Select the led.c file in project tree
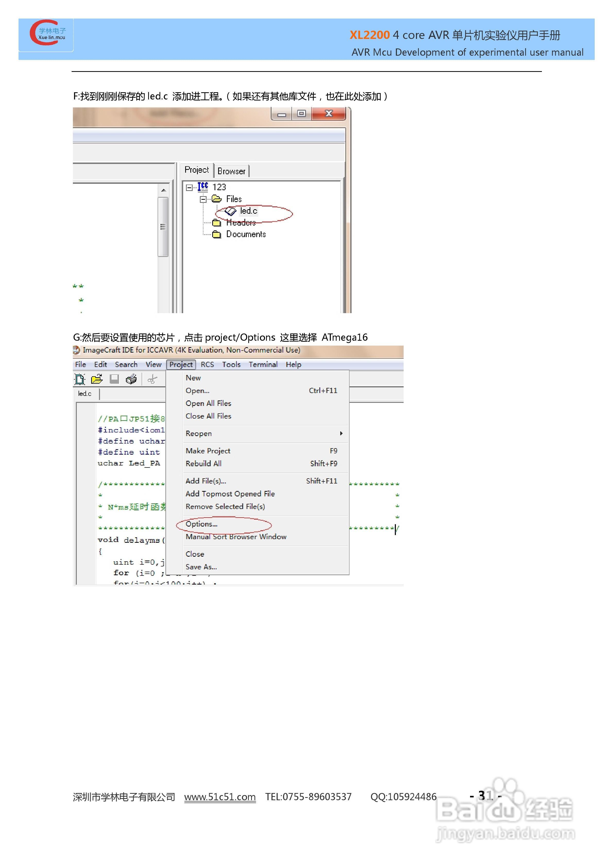 (x=248, y=211)
